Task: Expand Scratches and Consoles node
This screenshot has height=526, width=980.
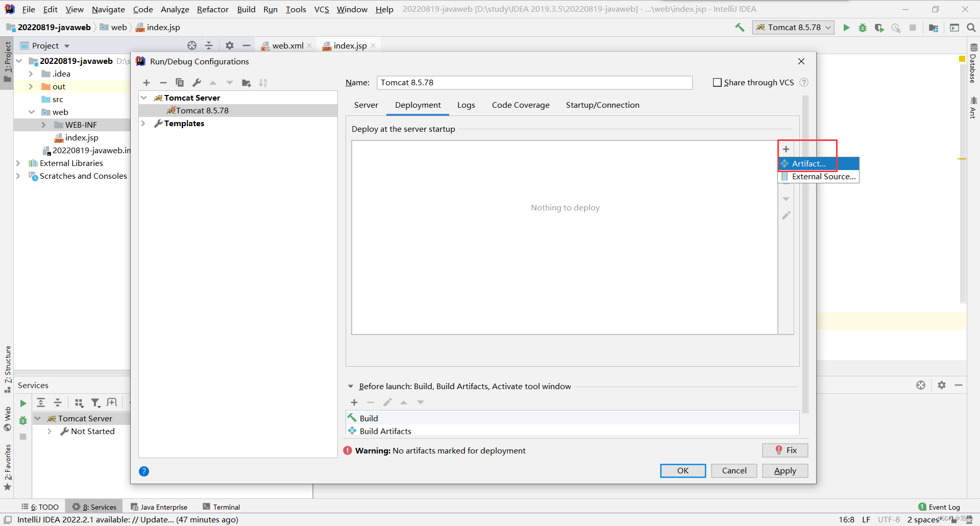Action: coord(18,176)
